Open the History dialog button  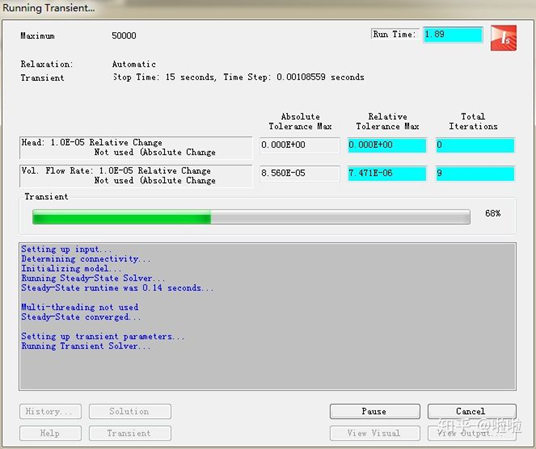tap(51, 411)
